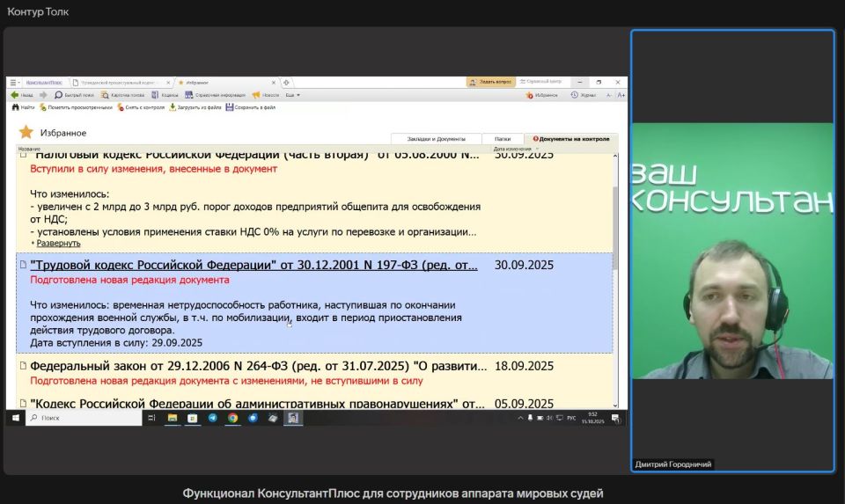Screen dimensions: 845x504
Task: Open the Журнал history icon
Action: (574, 95)
